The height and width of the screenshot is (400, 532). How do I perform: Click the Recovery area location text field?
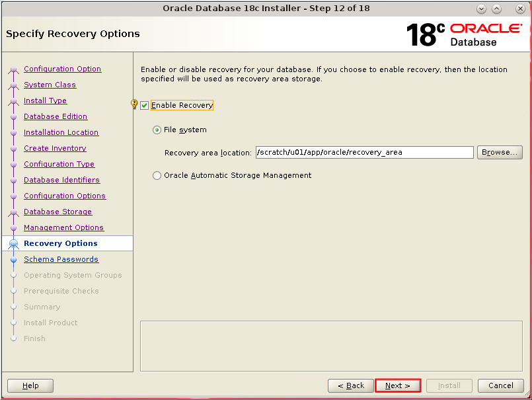tap(364, 152)
